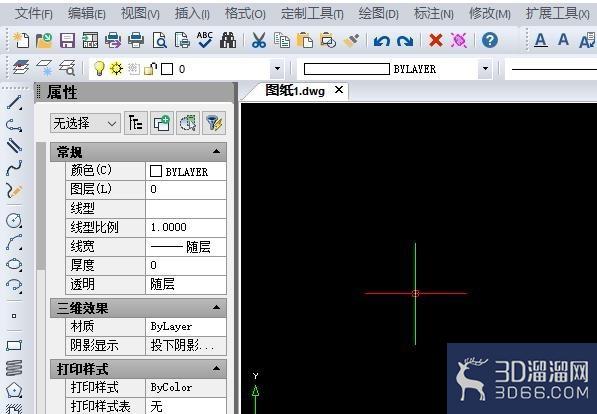597x414 pixels.
Task: Click the Redo arrow icon
Action: point(405,40)
